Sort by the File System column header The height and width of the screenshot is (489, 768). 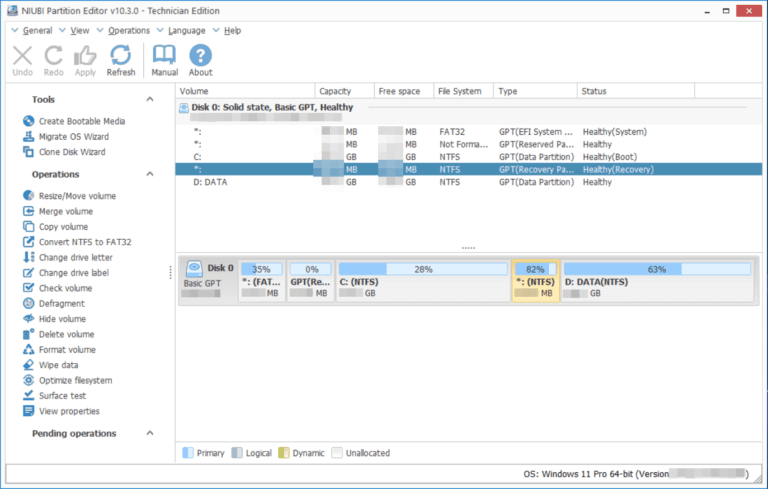coord(463,91)
